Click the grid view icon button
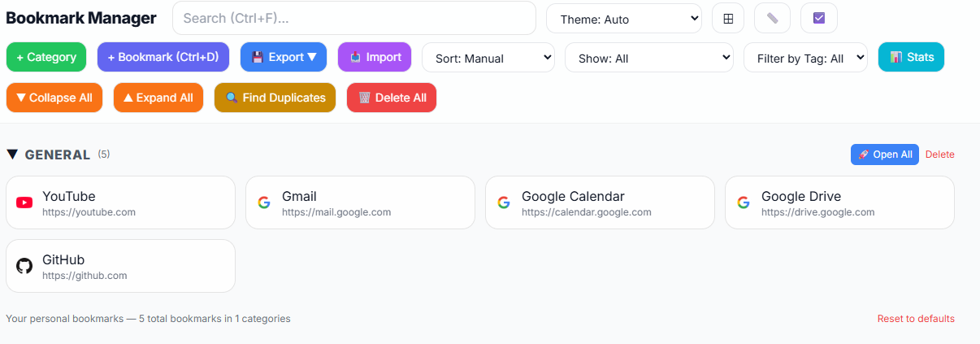 point(728,19)
